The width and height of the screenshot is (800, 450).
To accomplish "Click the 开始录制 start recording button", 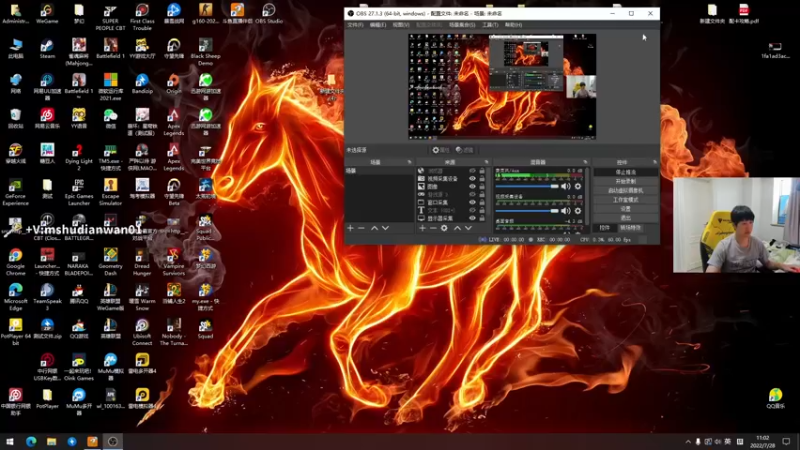I will tap(626, 181).
